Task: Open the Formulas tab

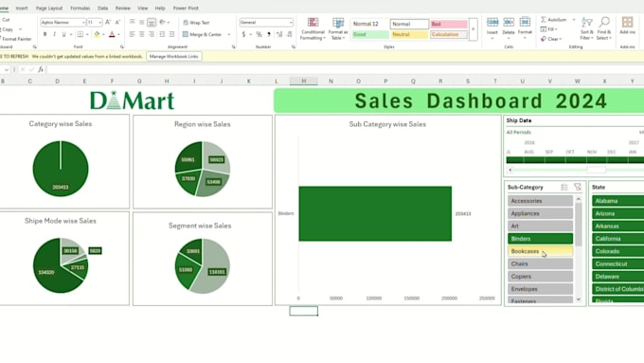Action: [80, 8]
